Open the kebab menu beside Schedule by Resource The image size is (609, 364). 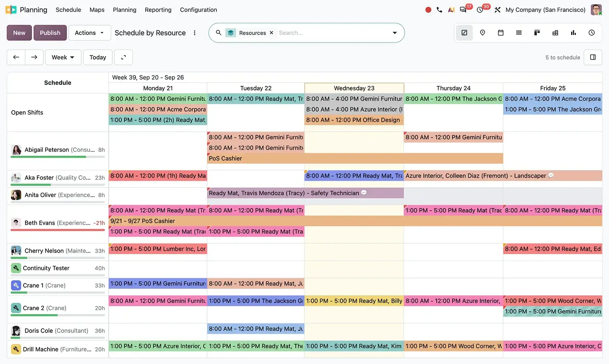pyautogui.click(x=194, y=33)
